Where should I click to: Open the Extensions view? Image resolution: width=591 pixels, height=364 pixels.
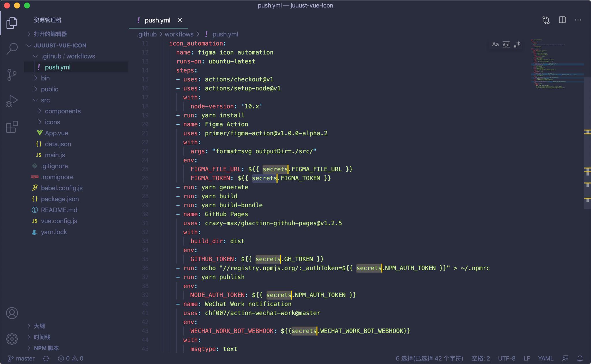pos(12,126)
